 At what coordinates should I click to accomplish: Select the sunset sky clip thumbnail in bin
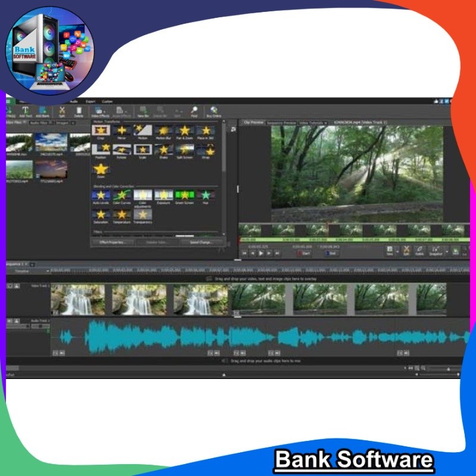[x=51, y=170]
